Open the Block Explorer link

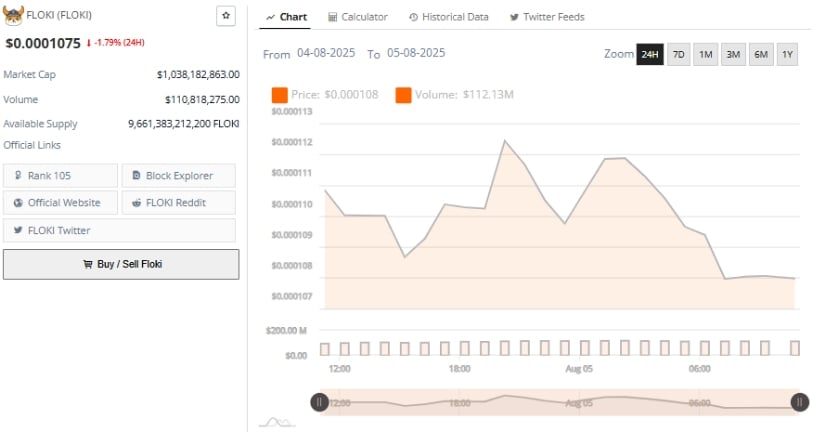coord(179,176)
